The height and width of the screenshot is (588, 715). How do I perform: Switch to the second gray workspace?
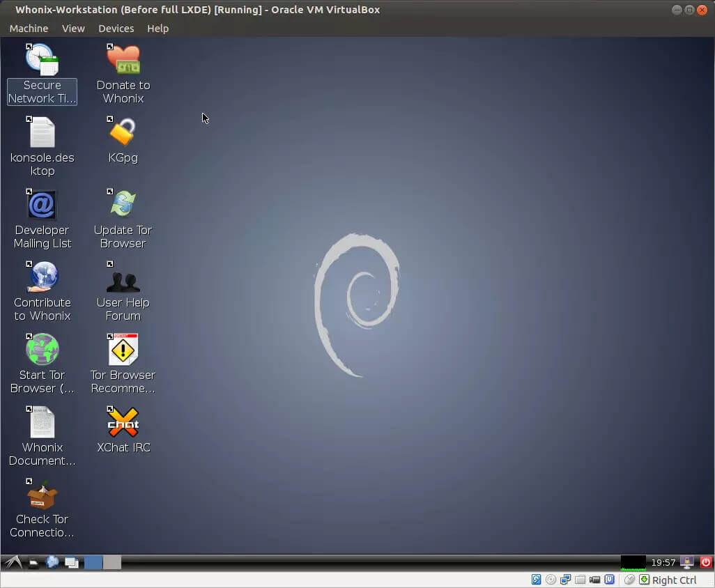112,562
